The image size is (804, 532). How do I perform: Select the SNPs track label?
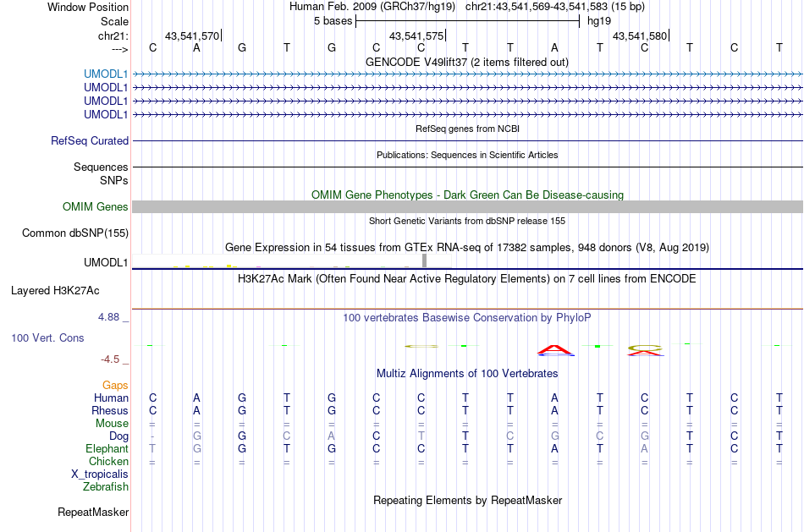(114, 180)
